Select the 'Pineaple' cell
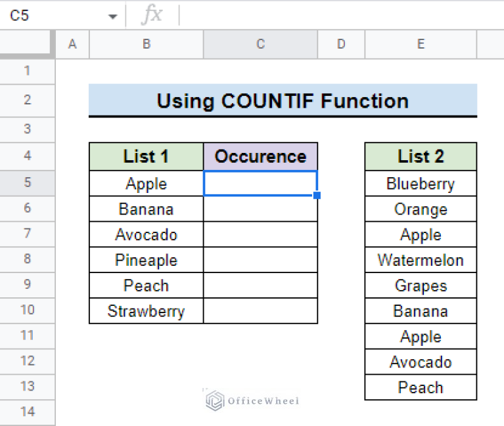The image size is (504, 426). point(147,260)
